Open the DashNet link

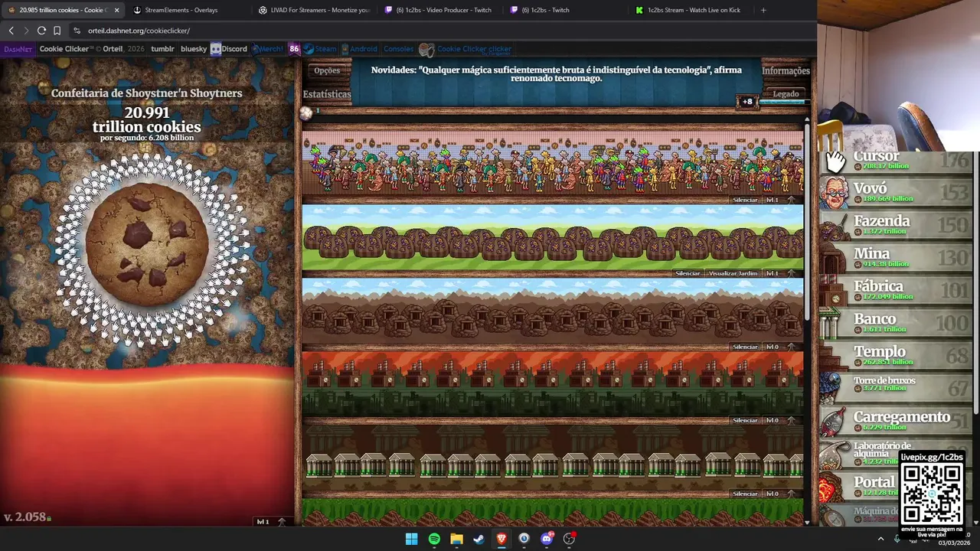[18, 49]
